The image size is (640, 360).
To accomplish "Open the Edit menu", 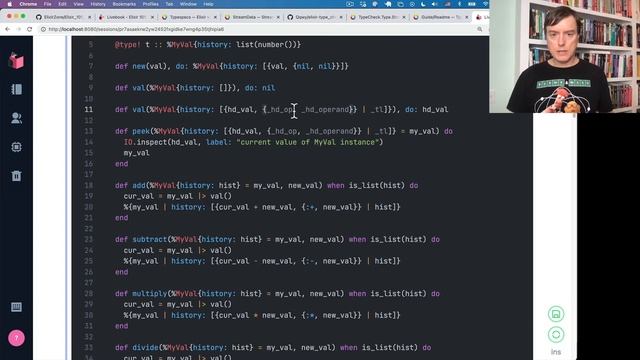I will (62, 4).
